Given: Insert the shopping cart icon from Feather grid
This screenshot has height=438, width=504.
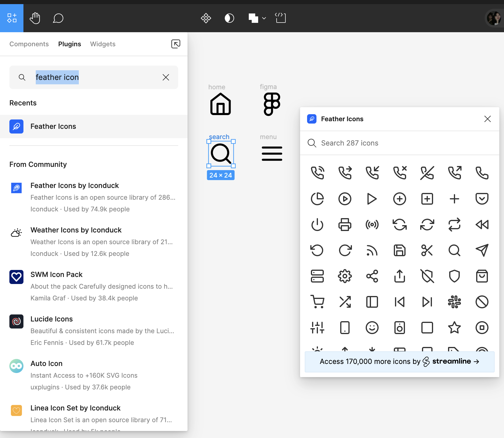Looking at the screenshot, I should 317,302.
